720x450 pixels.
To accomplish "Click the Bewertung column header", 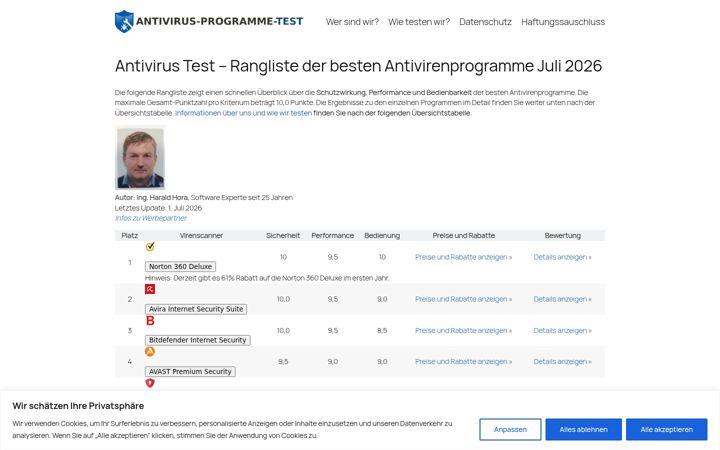I will pos(562,236).
